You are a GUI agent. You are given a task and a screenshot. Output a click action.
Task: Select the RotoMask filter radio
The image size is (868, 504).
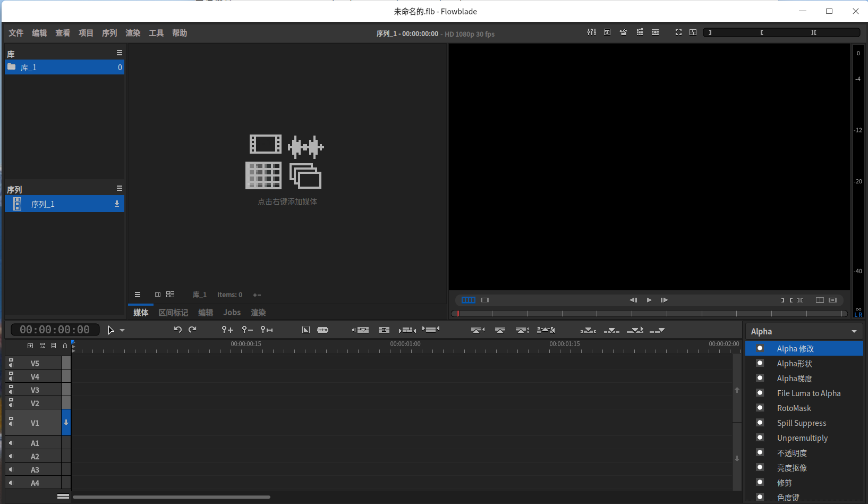760,408
